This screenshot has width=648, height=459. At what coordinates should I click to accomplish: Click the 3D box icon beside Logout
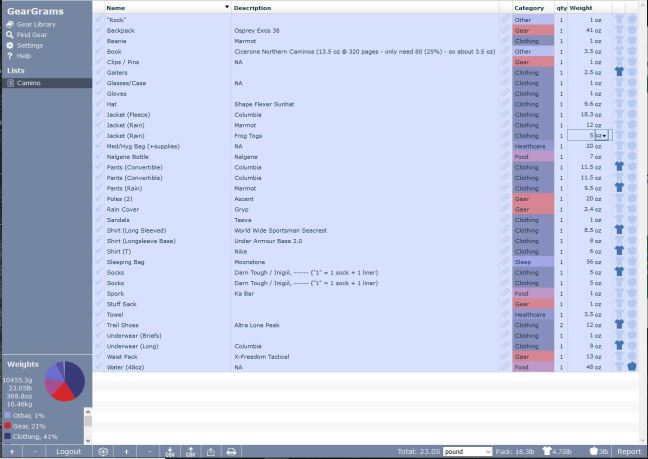point(103,452)
